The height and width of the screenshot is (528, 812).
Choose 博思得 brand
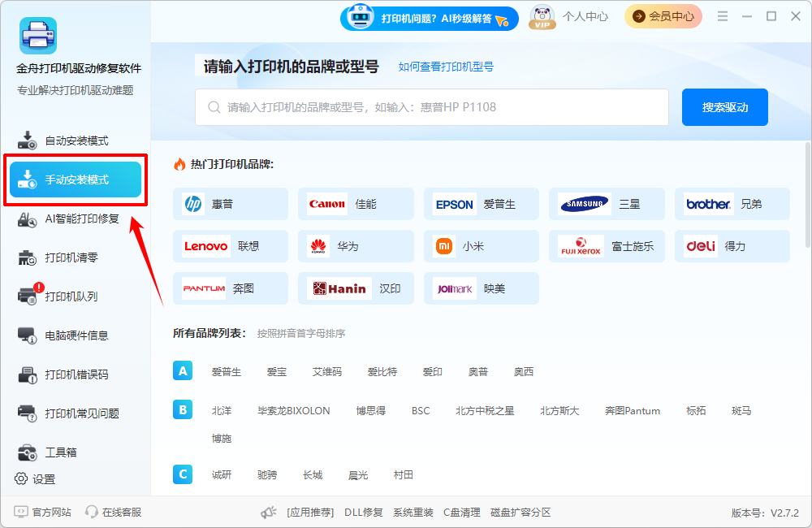(x=371, y=410)
